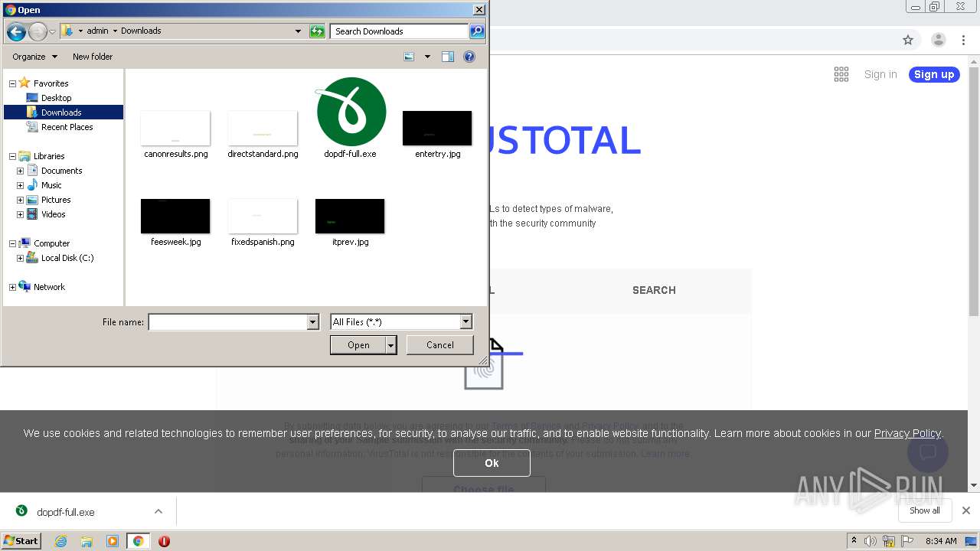Bookmark page with the star icon
Viewport: 980px width, 551px height.
pyautogui.click(x=908, y=40)
